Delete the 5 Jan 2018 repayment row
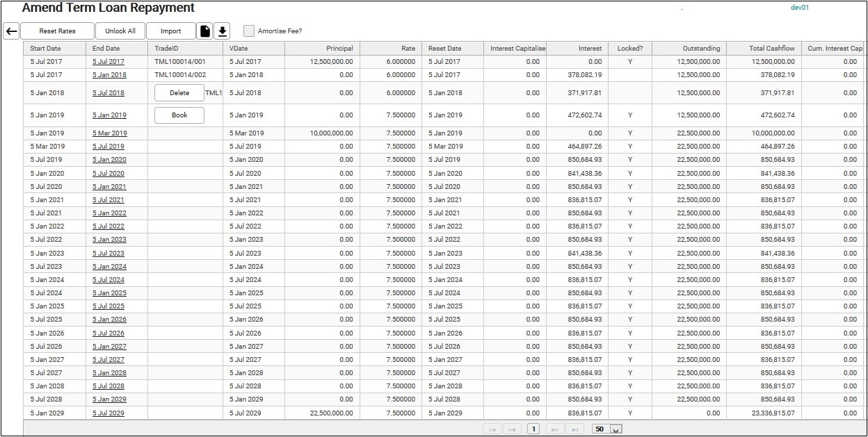 point(179,93)
